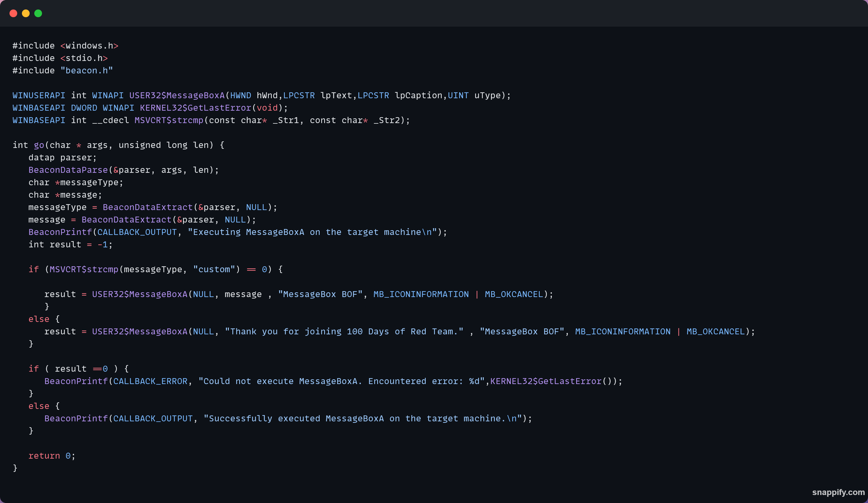
Task: Click the "Could not execute MessageBoxA" error string
Action: click(341, 381)
